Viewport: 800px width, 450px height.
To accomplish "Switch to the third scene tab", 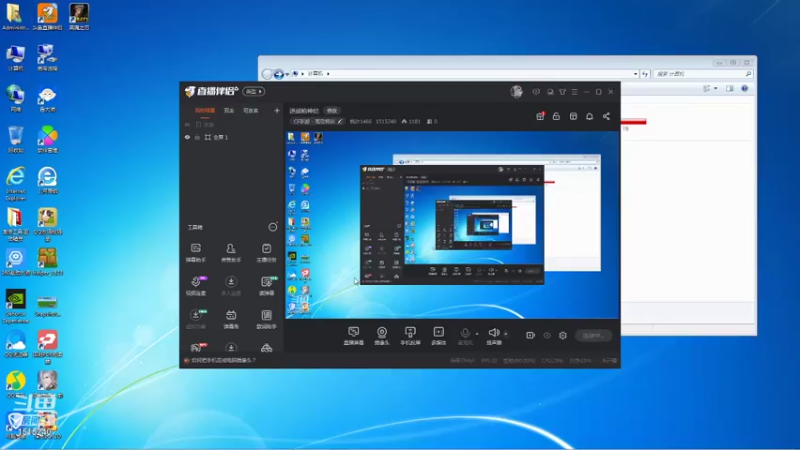I will pos(251,110).
